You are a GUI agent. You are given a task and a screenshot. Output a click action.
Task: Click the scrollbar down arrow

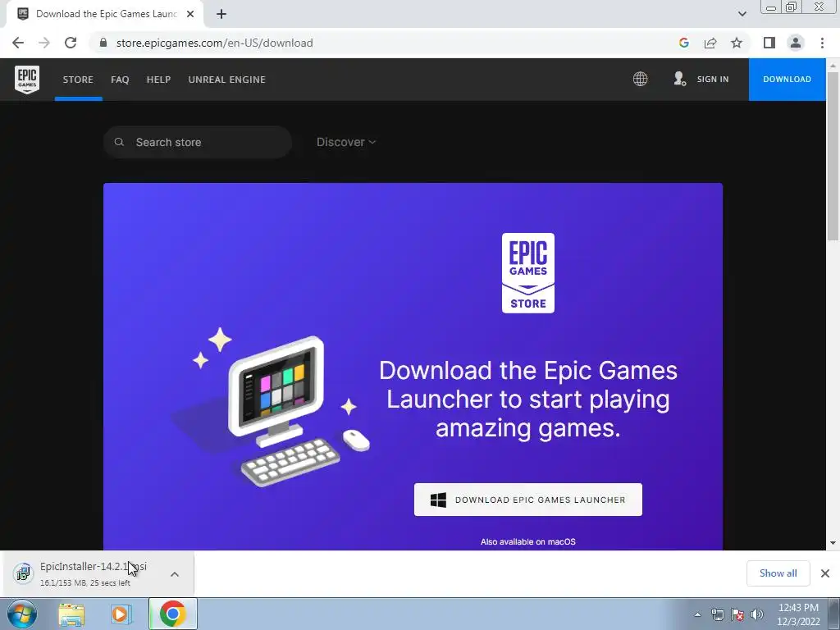tap(833, 543)
